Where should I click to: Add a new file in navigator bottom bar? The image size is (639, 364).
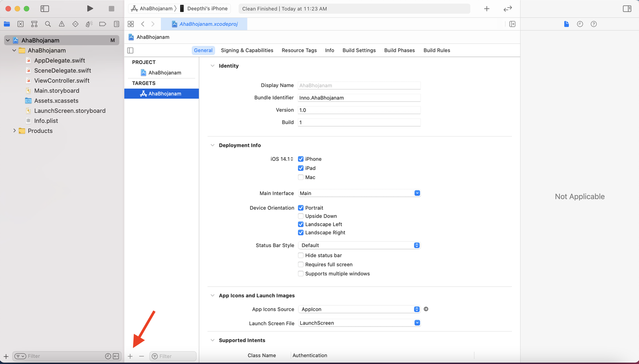coord(6,356)
